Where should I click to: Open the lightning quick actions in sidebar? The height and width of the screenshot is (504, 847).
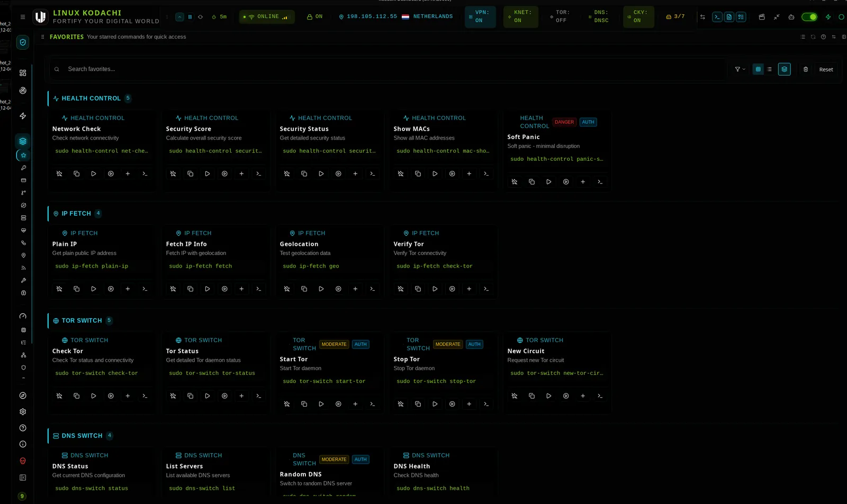pos(23,116)
